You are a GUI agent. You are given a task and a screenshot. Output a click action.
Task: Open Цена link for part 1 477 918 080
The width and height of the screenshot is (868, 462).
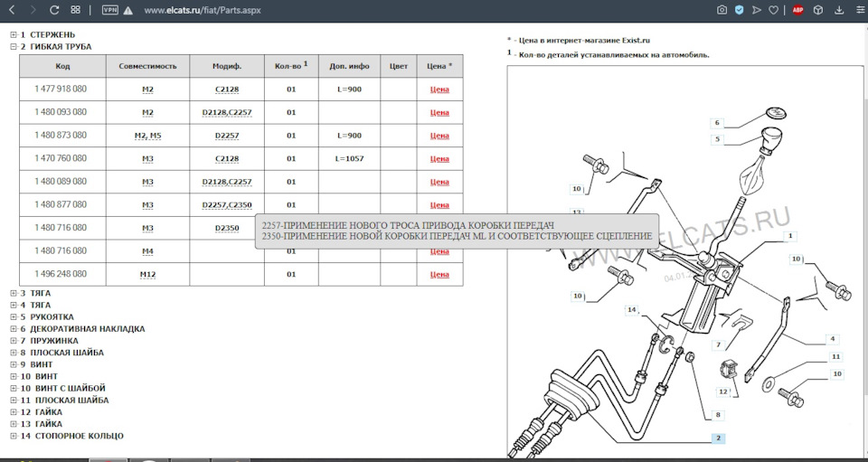(439, 90)
